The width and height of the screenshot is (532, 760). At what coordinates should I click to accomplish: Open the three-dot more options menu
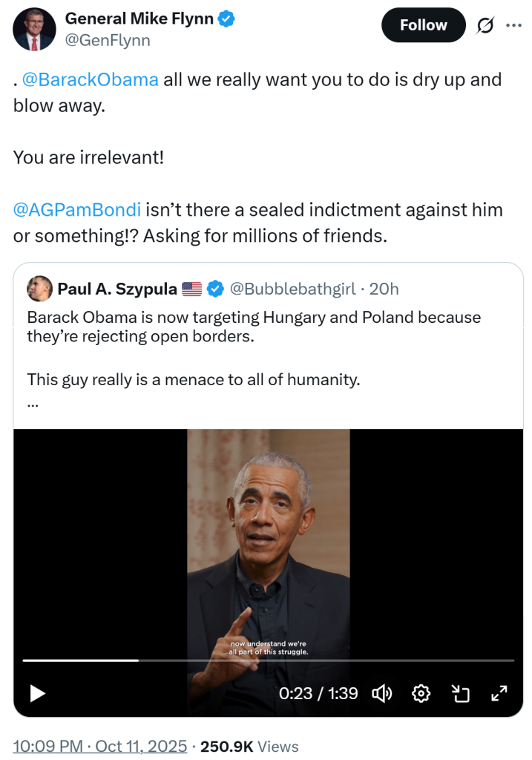tap(513, 25)
